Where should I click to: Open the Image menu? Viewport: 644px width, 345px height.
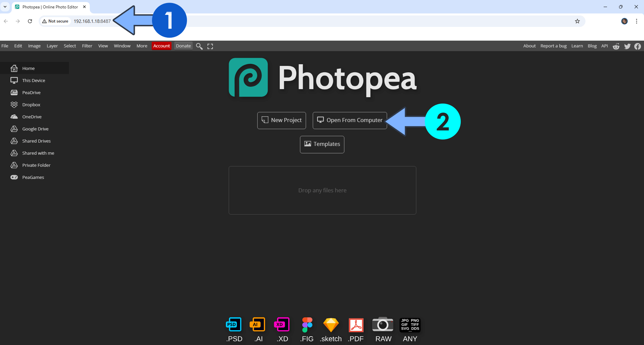[34, 46]
